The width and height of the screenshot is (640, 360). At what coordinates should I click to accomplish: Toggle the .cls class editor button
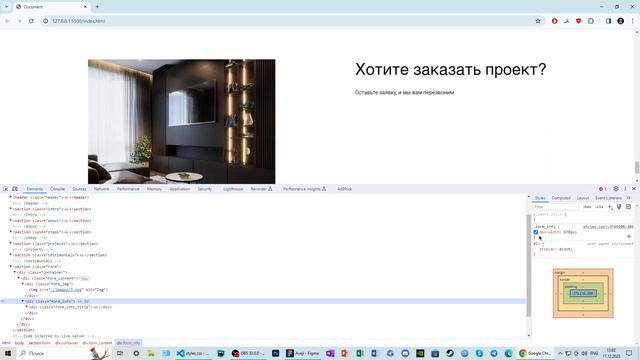(x=599, y=207)
